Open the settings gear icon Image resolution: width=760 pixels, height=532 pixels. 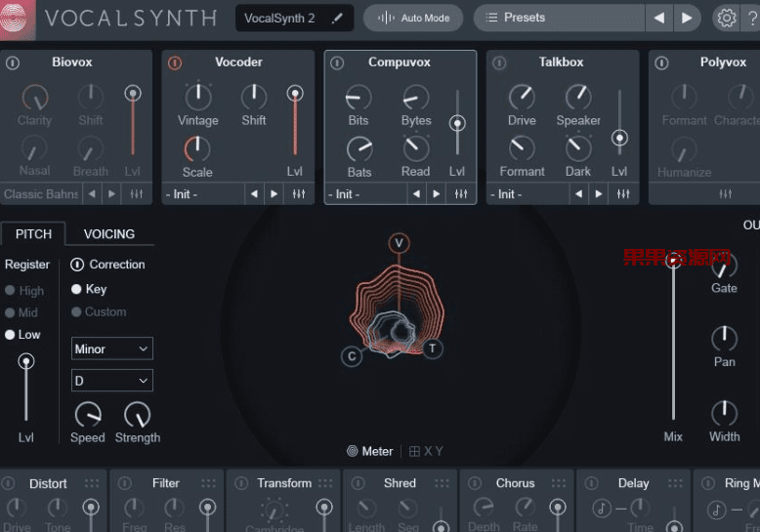click(726, 19)
